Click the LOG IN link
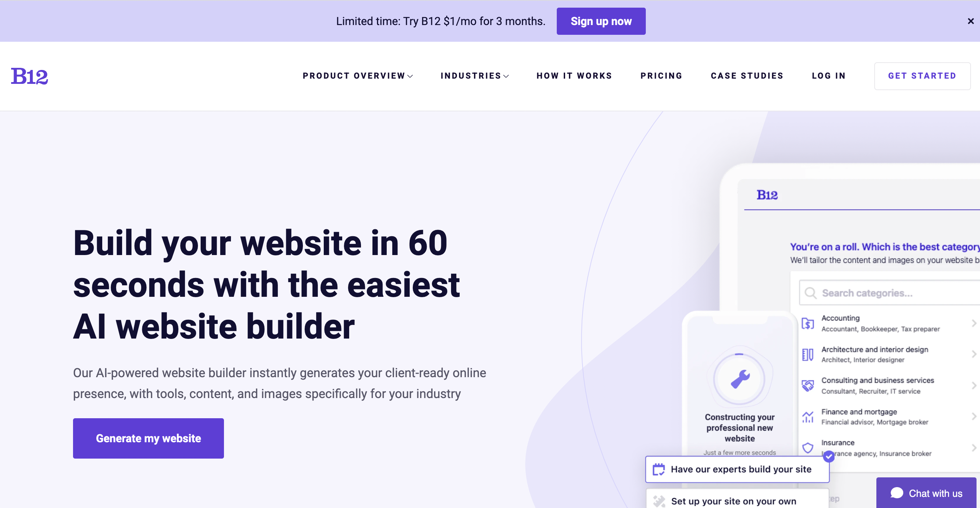980x508 pixels. (828, 76)
